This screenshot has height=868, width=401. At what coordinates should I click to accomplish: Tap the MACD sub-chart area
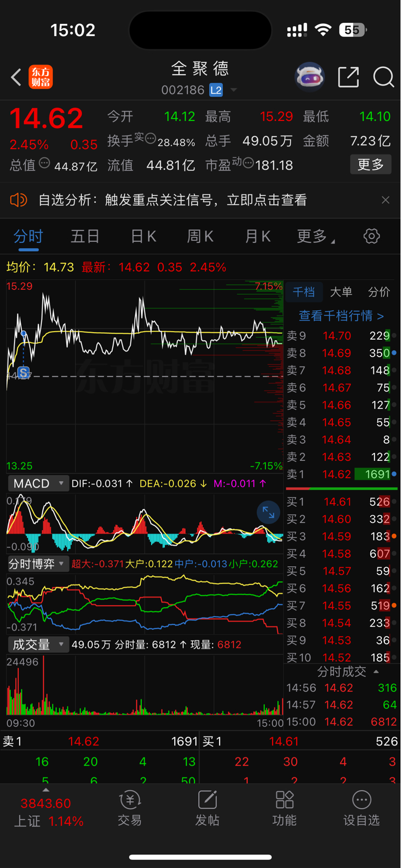click(144, 523)
